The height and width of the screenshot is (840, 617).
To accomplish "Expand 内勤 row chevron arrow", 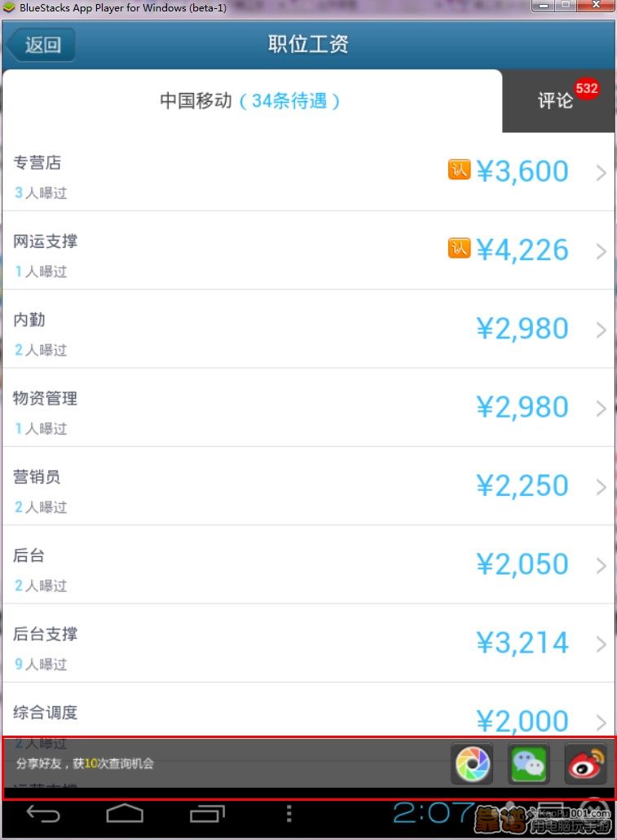I will point(602,329).
